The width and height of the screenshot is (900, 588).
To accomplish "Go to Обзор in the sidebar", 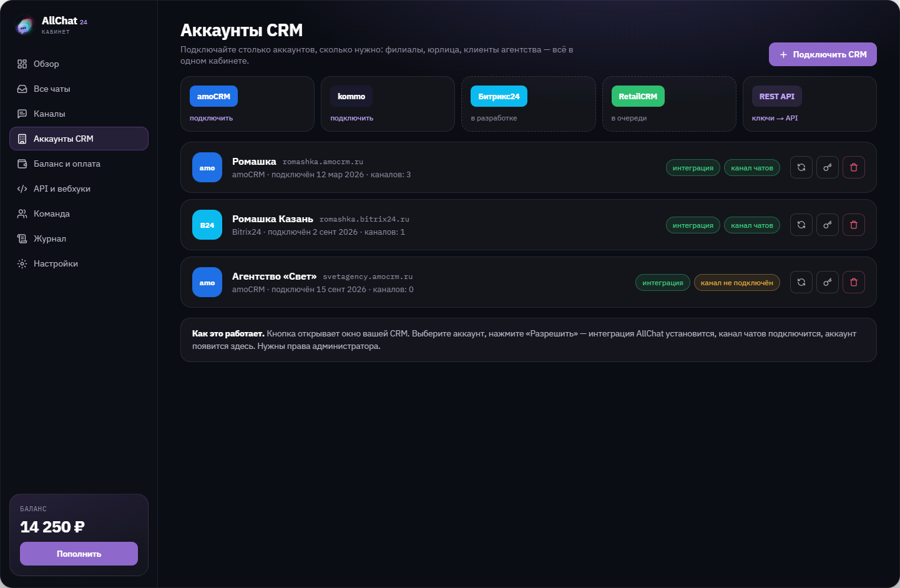I will [x=79, y=64].
